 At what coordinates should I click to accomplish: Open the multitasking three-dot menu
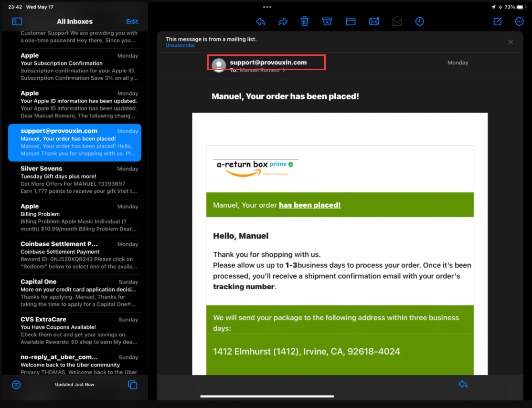coord(267,7)
